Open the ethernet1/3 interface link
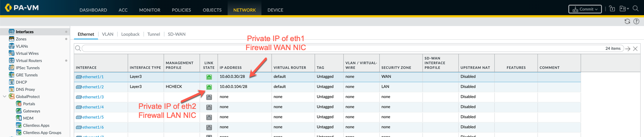644x137 pixels. (93, 97)
